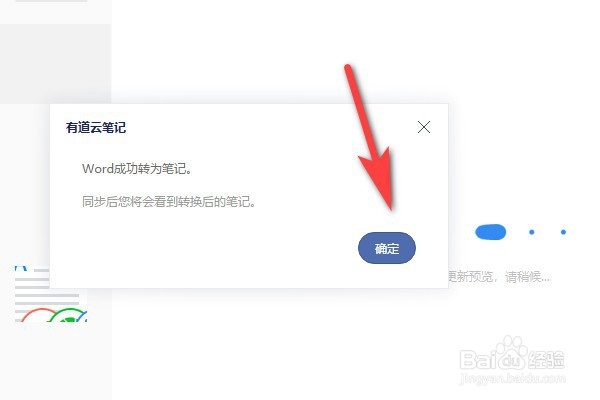This screenshot has height=400, width=600.
Task: Click the jingyan.baidu.com watermark URL
Action: (512, 379)
